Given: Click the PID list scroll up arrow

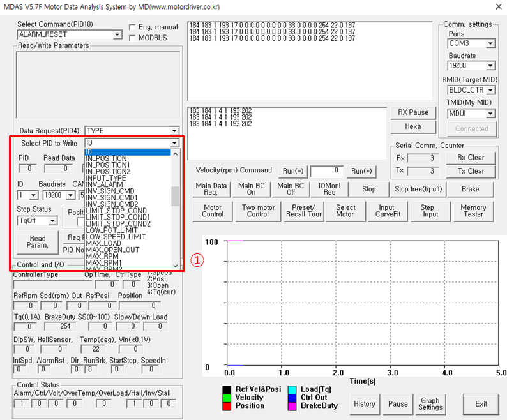Looking at the screenshot, I should coord(175,154).
